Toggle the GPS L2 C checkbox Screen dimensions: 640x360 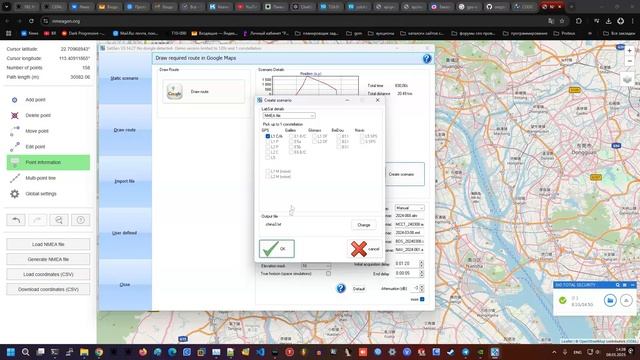[x=268, y=152]
